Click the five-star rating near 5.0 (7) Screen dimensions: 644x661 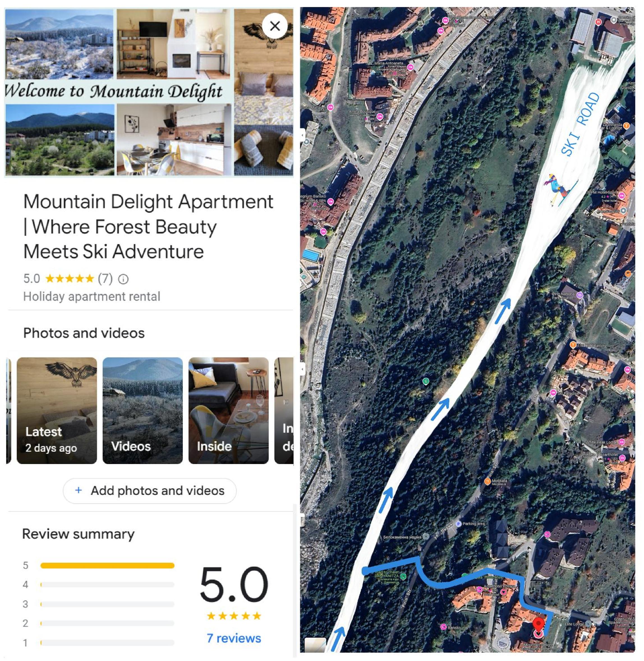tap(70, 278)
